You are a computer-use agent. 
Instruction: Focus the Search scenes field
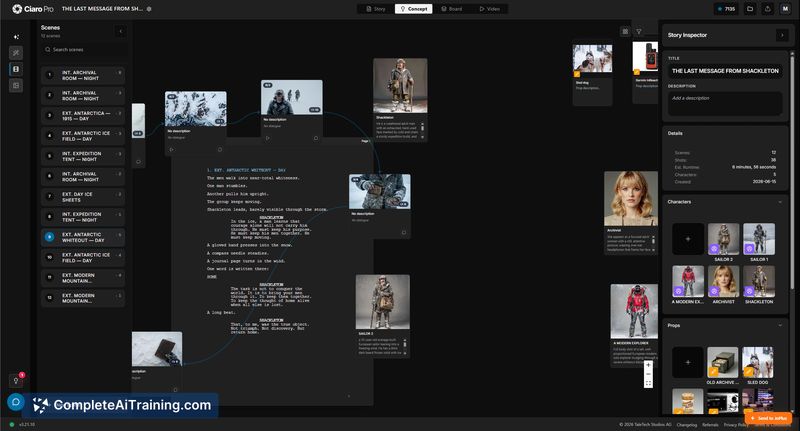83,49
